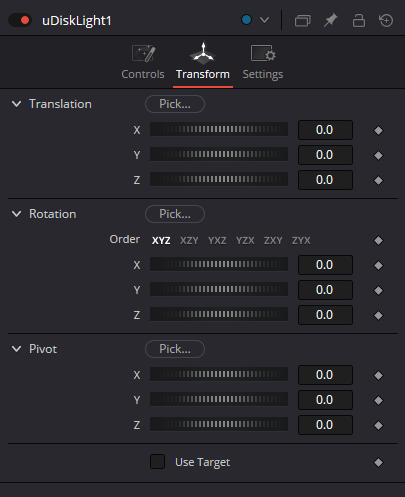Viewport: 405px width, 497px height.
Task: Click the uDiskLight1 node name
Action: point(76,21)
